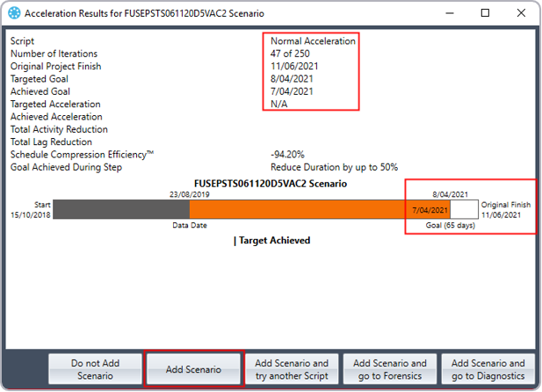
Task: Click the '| Target Achieved' status text
Action: click(x=271, y=241)
